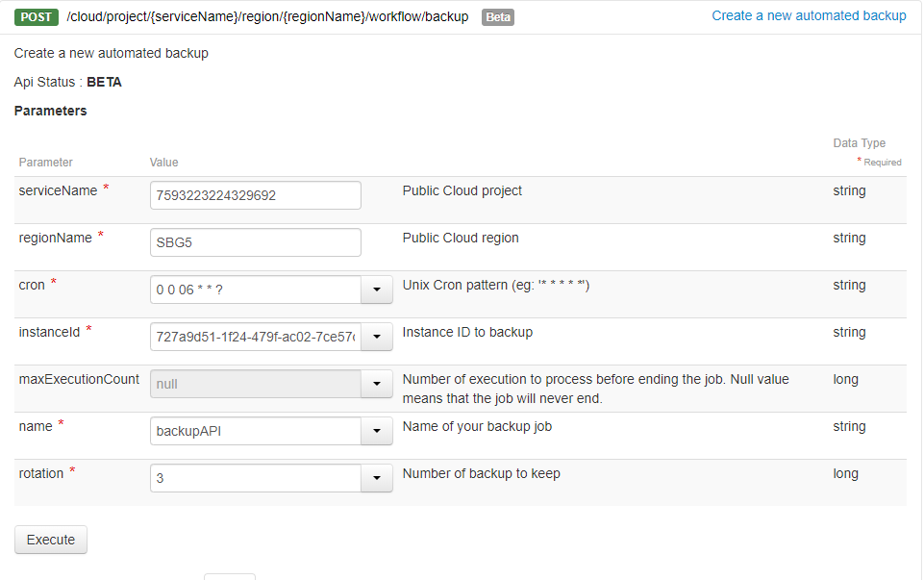924x580 pixels.
Task: Open the name field dropdown arrow
Action: [376, 431]
